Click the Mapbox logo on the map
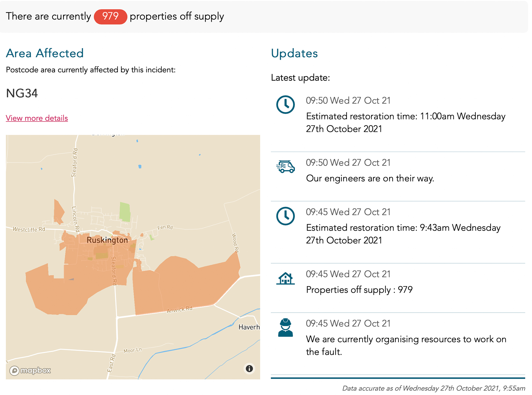The height and width of the screenshot is (395, 532). point(30,370)
